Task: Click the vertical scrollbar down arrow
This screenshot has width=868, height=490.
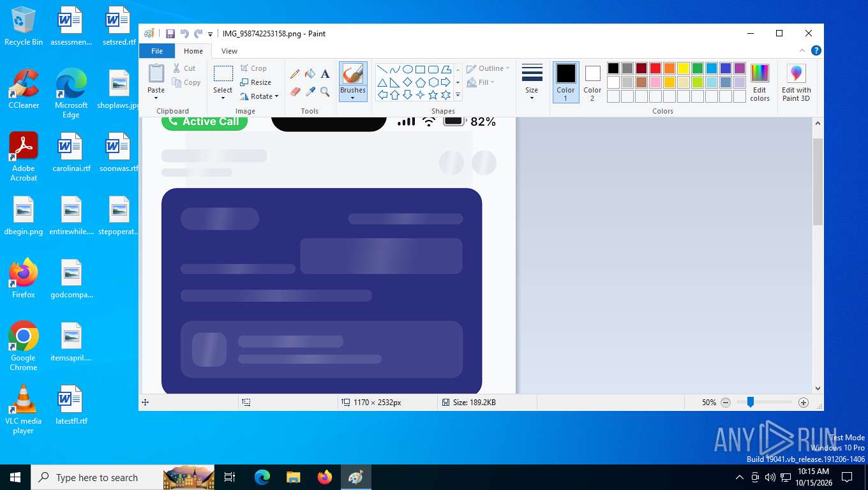Action: tap(818, 388)
